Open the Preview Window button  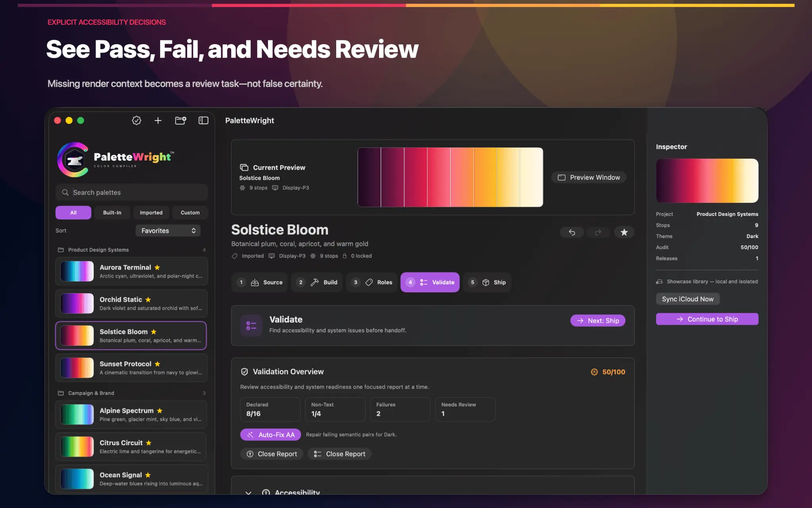[x=589, y=177]
